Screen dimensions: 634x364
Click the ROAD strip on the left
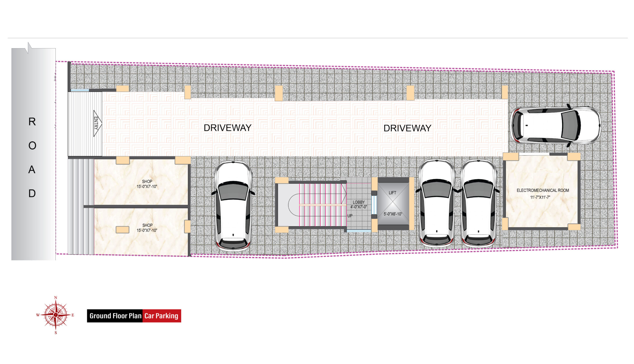[32, 158]
